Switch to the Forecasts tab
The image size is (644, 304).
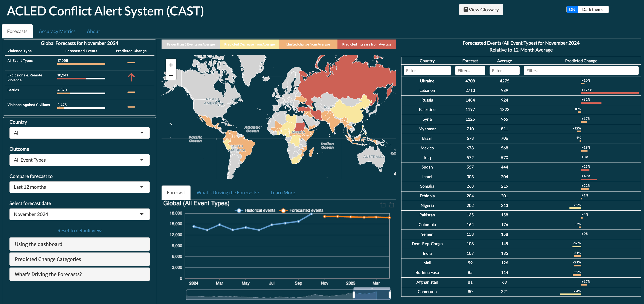coord(17,31)
